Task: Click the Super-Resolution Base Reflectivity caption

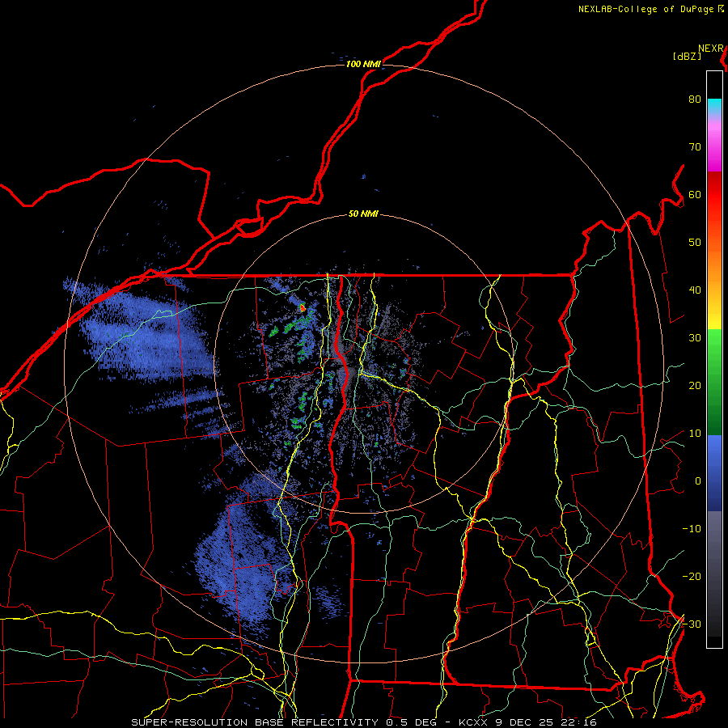Action: pyautogui.click(x=255, y=722)
